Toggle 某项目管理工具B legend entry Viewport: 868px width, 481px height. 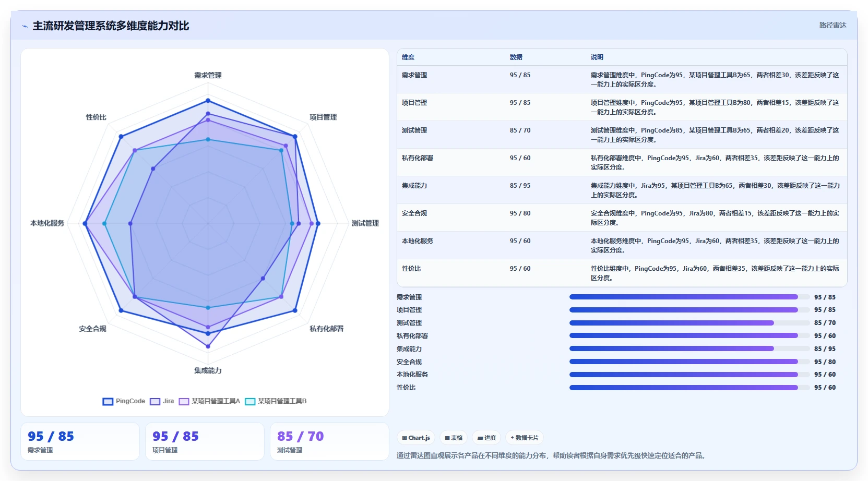tap(276, 401)
